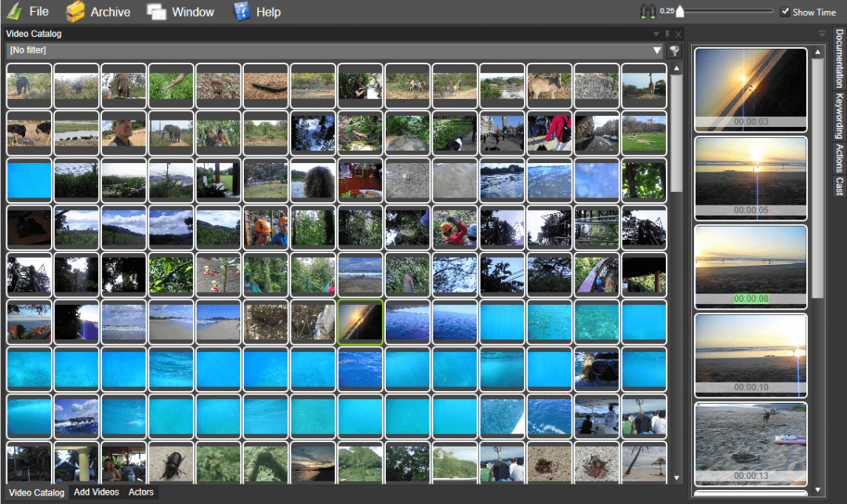The height and width of the screenshot is (504, 847).
Task: Click the File pencil icon in the menu bar
Action: (13, 11)
